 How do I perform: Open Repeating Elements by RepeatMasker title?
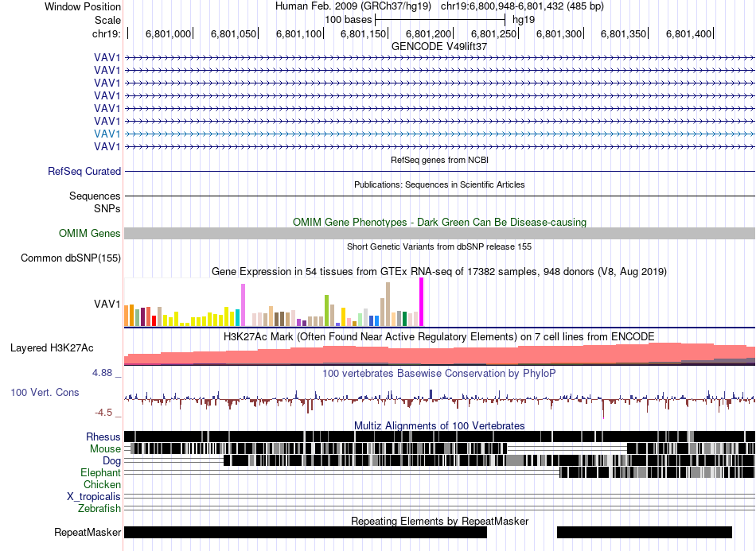[439, 521]
